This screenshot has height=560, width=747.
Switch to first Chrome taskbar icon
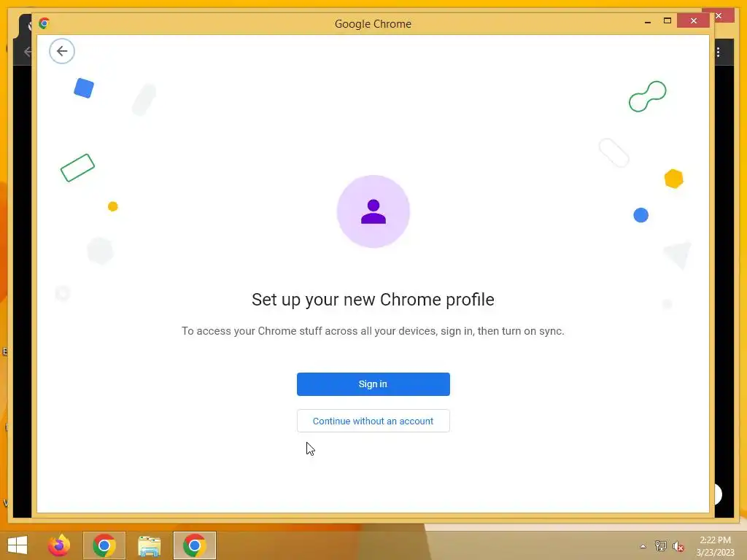point(104,545)
